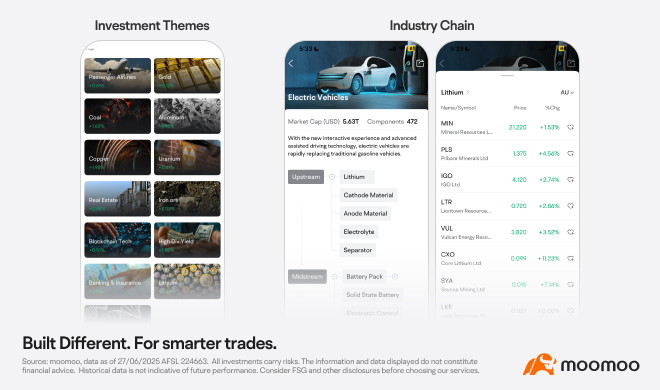Open Solid State Battery segment
The image size is (660, 390).
[x=373, y=295]
